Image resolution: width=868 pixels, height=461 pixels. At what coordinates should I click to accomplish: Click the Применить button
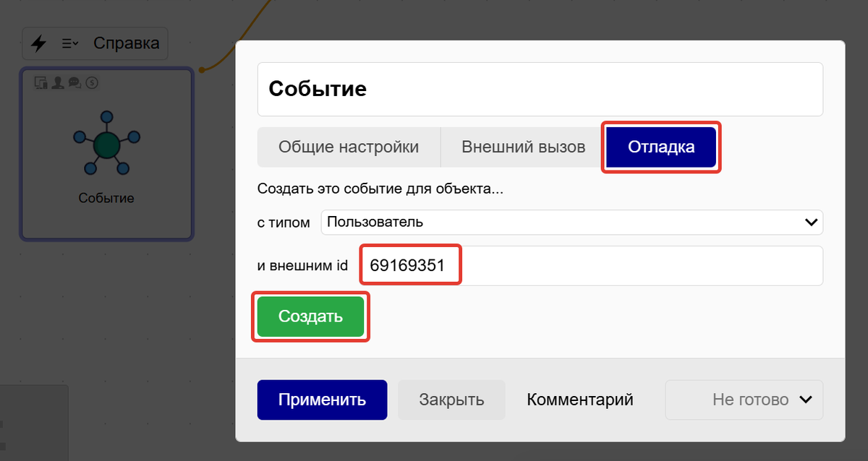click(322, 400)
